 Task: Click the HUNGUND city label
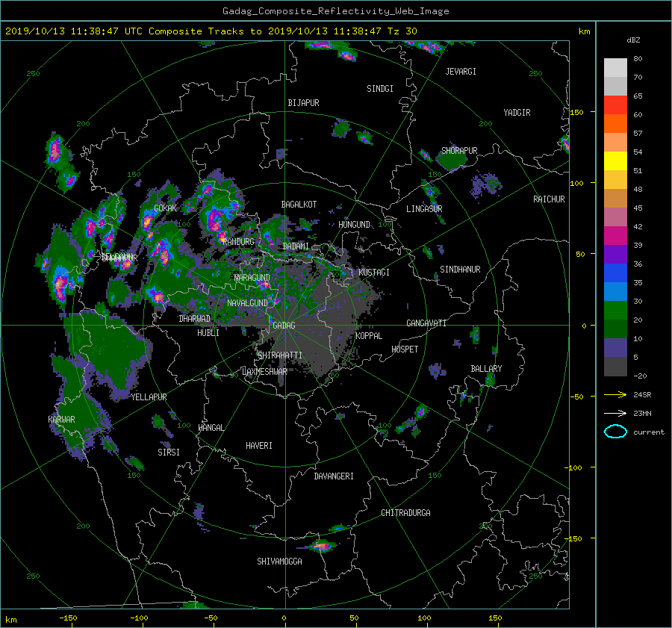point(354,225)
